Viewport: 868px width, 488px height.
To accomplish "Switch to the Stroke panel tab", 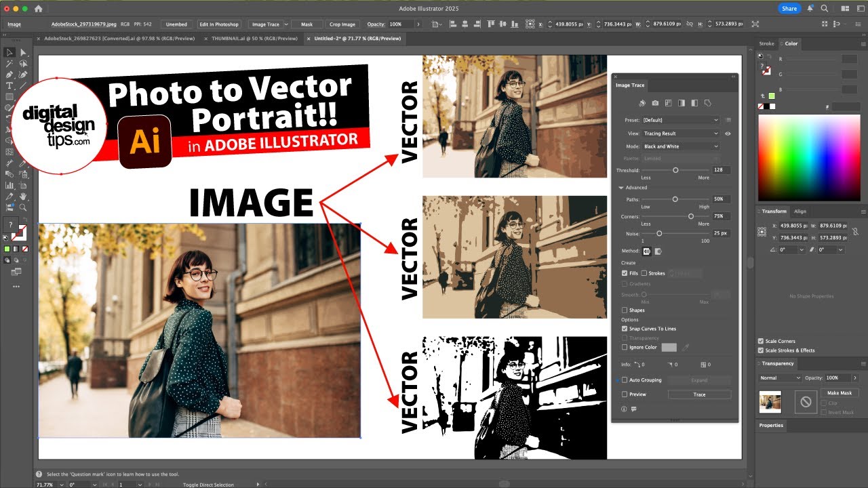I will click(x=766, y=43).
